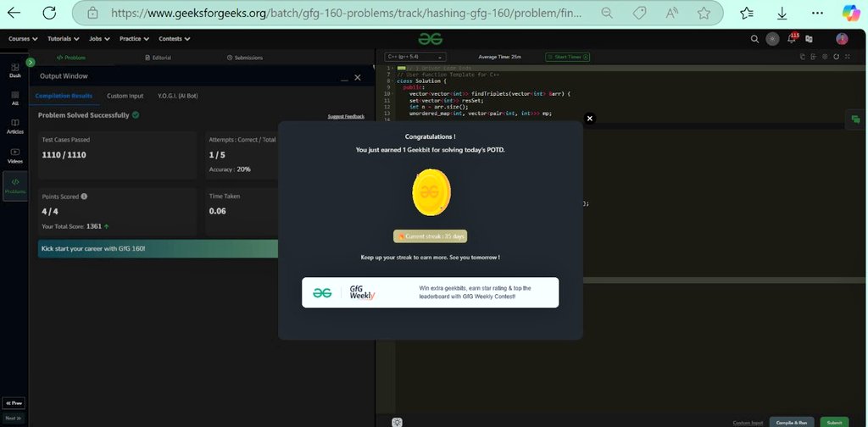Click code line 10 with findTriplets
The width and height of the screenshot is (868, 427).
pos(489,94)
